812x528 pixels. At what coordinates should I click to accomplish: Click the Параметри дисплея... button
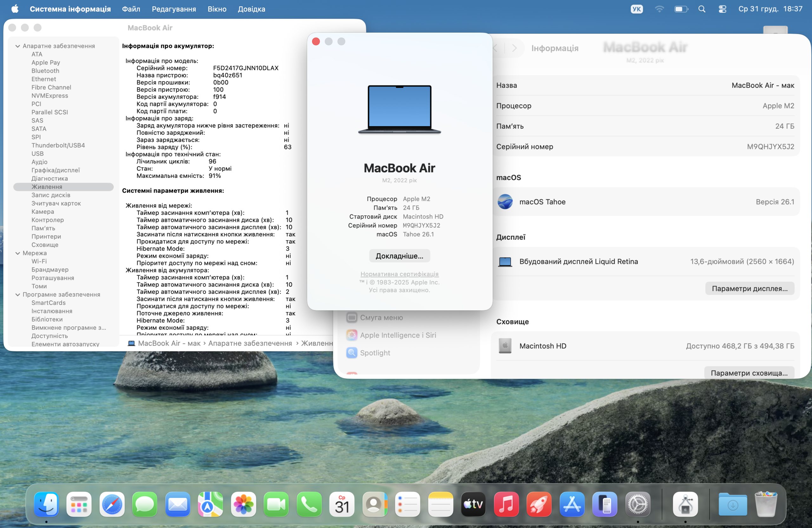pos(749,289)
